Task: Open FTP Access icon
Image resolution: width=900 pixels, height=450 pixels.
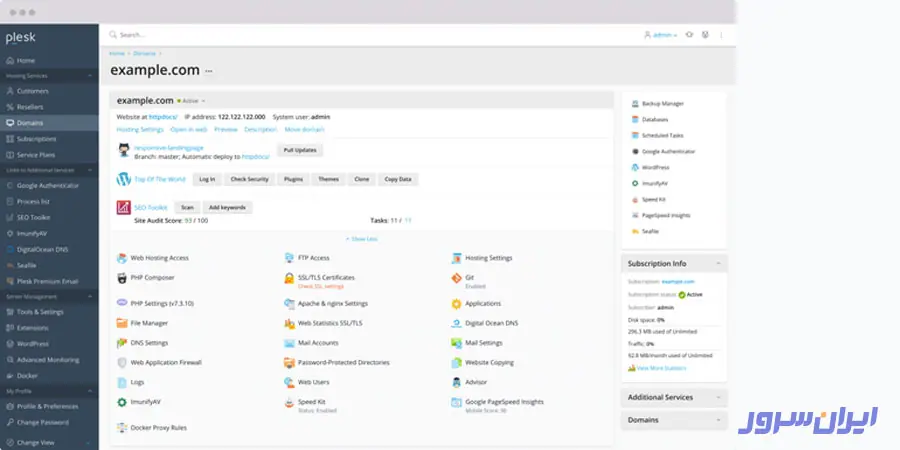Action: 289,258
